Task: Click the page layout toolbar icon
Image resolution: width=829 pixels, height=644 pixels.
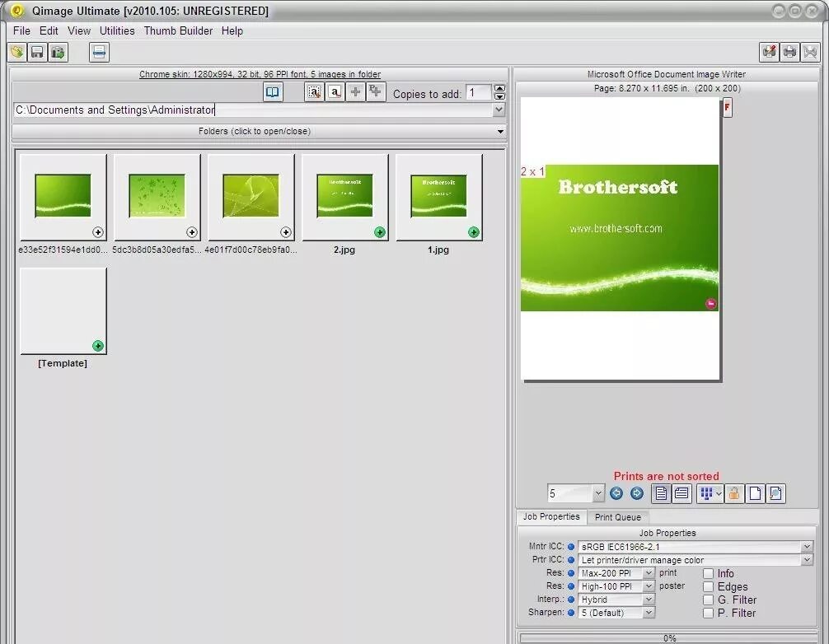Action: [99, 52]
